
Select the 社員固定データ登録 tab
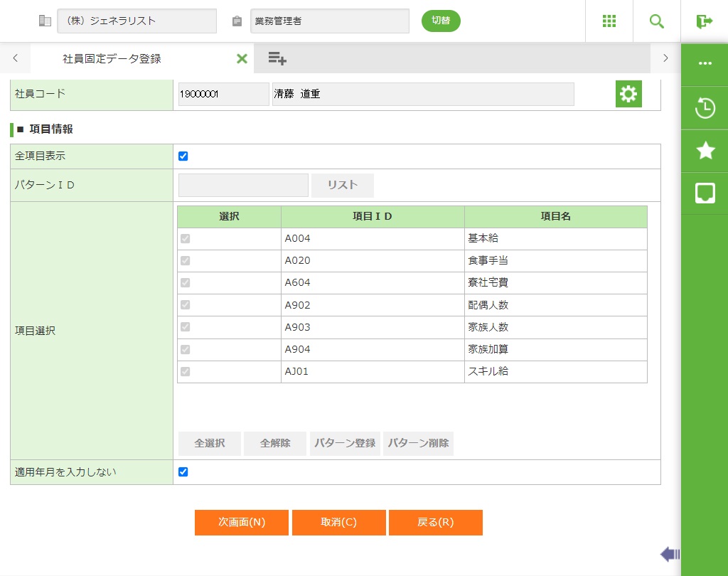tap(112, 59)
